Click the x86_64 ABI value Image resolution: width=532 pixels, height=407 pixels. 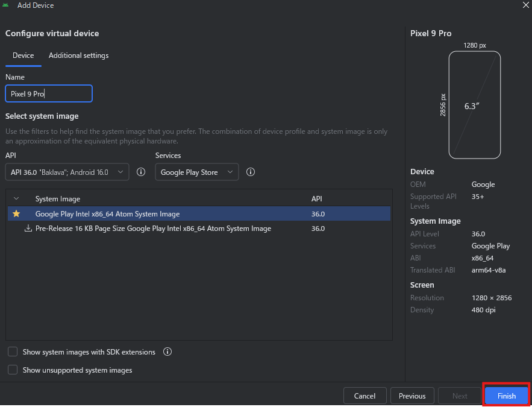(483, 258)
